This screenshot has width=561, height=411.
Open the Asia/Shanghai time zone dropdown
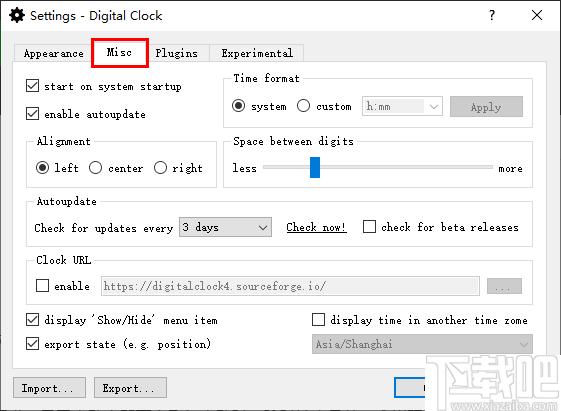422,344
